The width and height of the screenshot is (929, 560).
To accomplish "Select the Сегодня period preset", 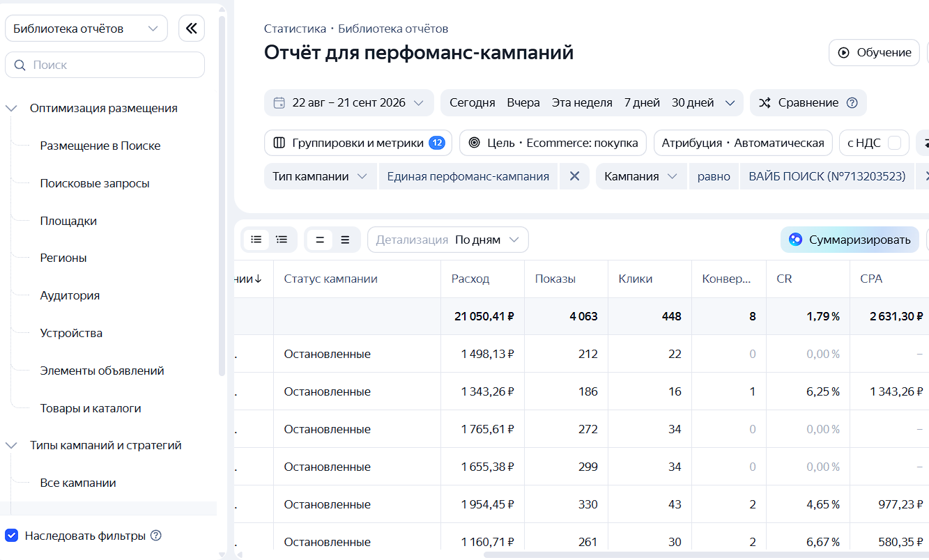I will 472,102.
